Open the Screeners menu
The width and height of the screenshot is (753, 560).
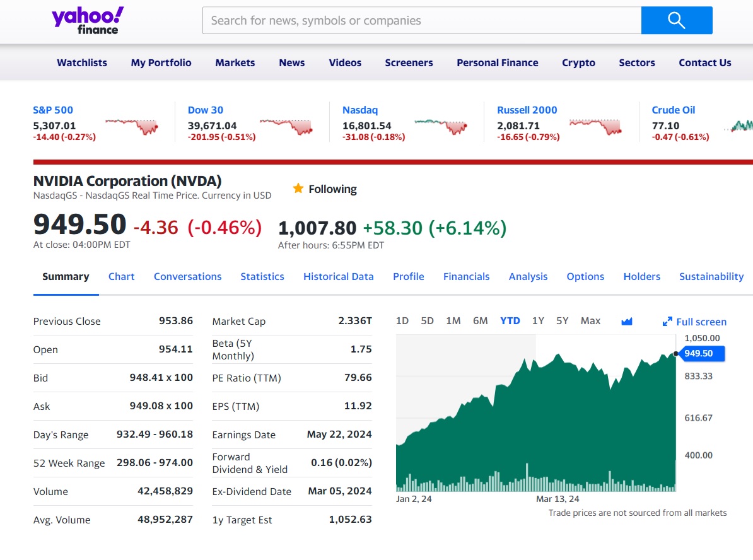(x=409, y=63)
